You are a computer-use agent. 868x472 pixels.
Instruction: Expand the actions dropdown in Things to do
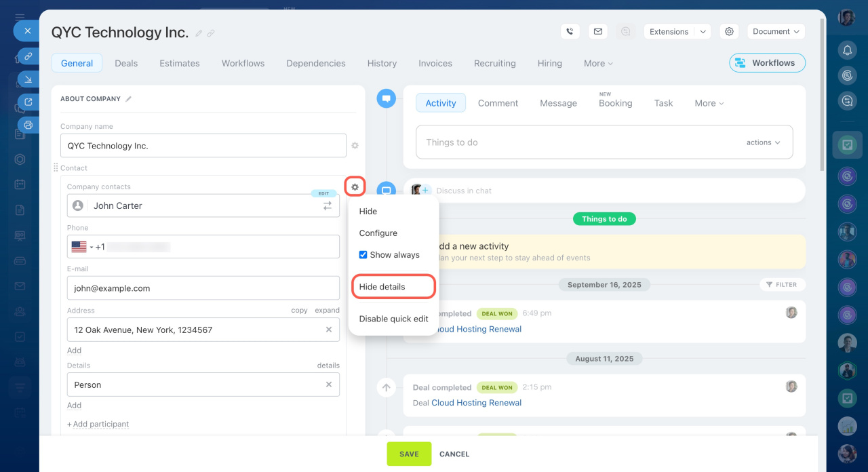point(763,142)
